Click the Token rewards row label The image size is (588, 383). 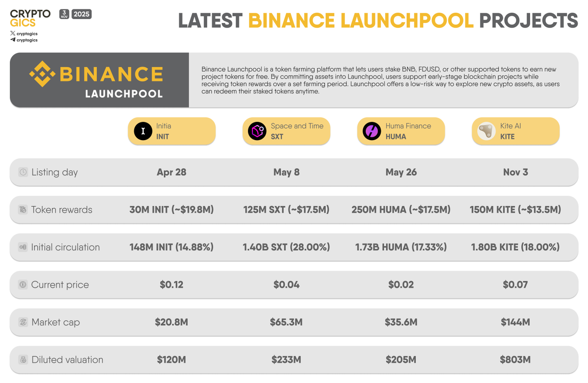tap(62, 210)
